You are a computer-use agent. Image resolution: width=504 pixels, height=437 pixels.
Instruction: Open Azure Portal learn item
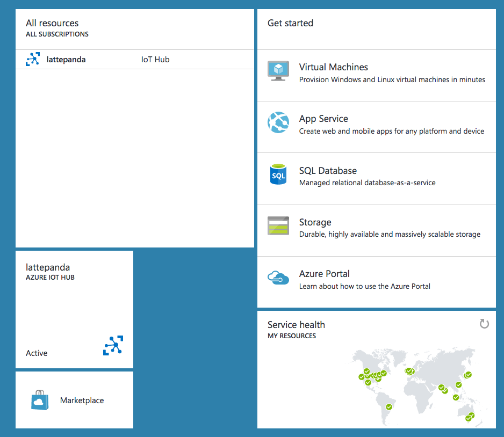(x=325, y=274)
